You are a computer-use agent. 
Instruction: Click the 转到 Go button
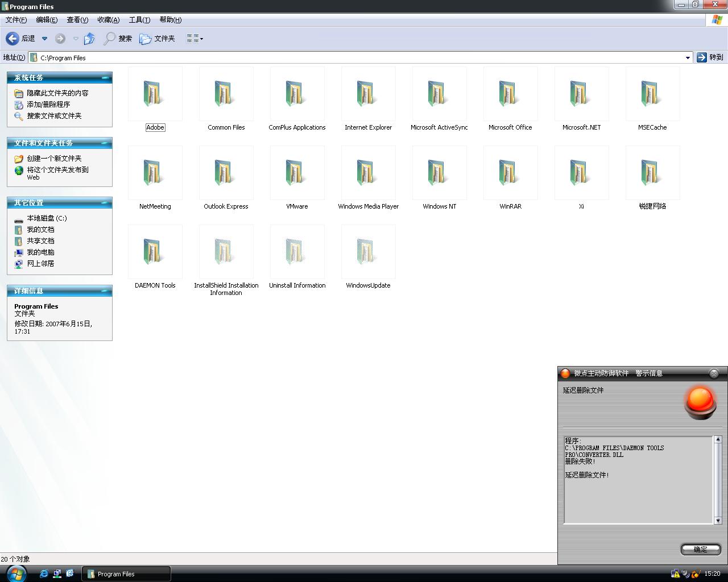710,57
